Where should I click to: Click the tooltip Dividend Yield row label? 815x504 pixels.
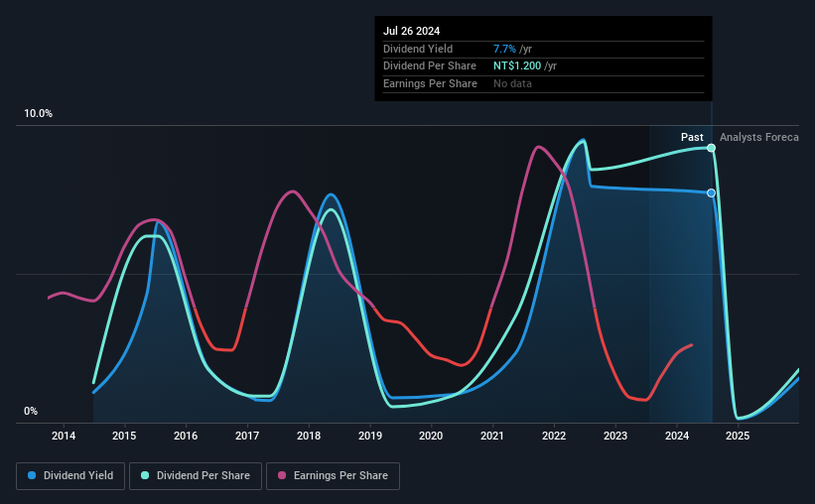(418, 49)
